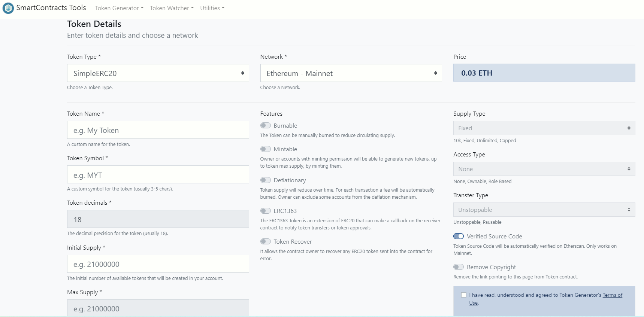Screen dimensions: 644x317
Task: Click the Features section label
Action: point(271,113)
